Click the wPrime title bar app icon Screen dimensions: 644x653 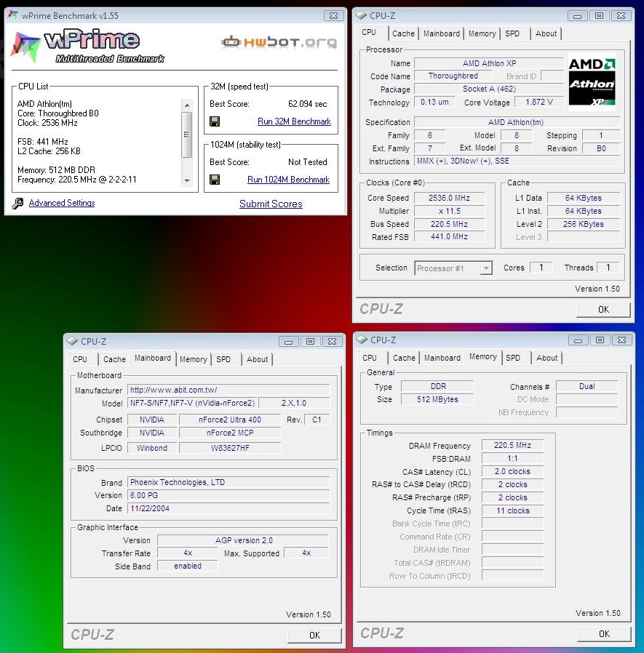13,15
